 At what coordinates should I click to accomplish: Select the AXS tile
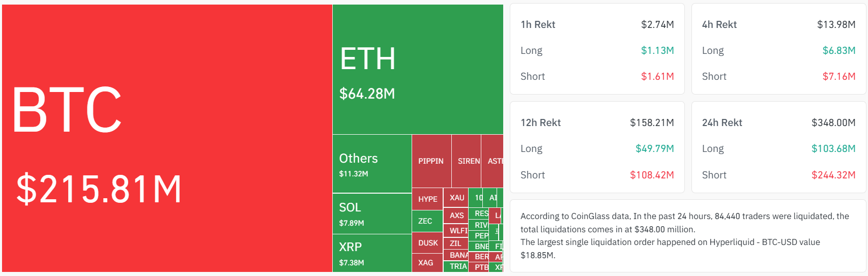[456, 216]
